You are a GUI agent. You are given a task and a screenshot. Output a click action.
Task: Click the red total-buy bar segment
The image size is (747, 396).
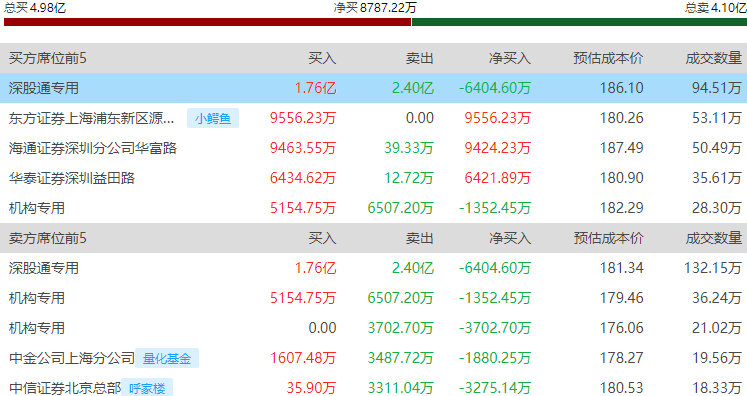click(x=207, y=22)
